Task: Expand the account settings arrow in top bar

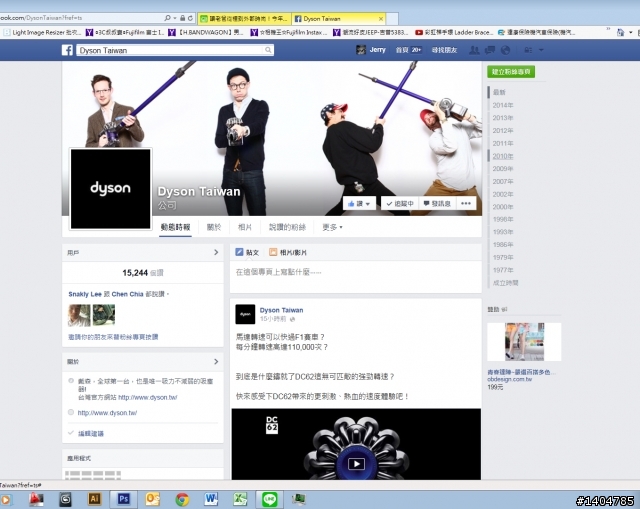Action: tap(541, 50)
